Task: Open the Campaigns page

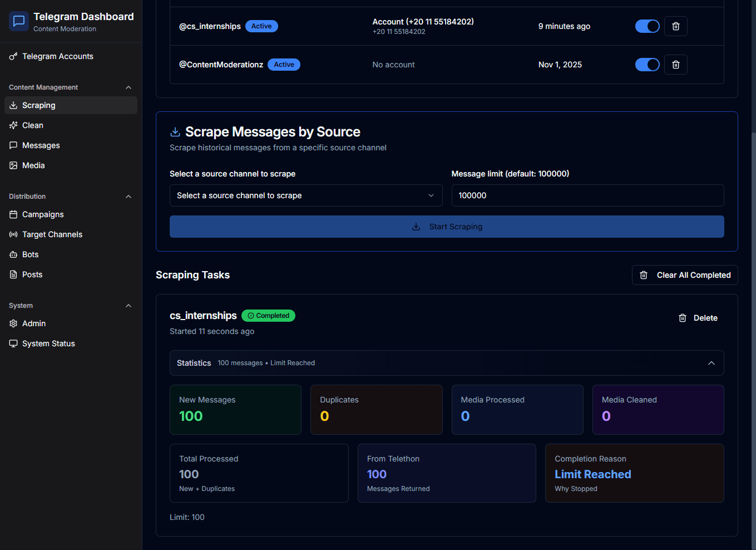Action: (71, 214)
